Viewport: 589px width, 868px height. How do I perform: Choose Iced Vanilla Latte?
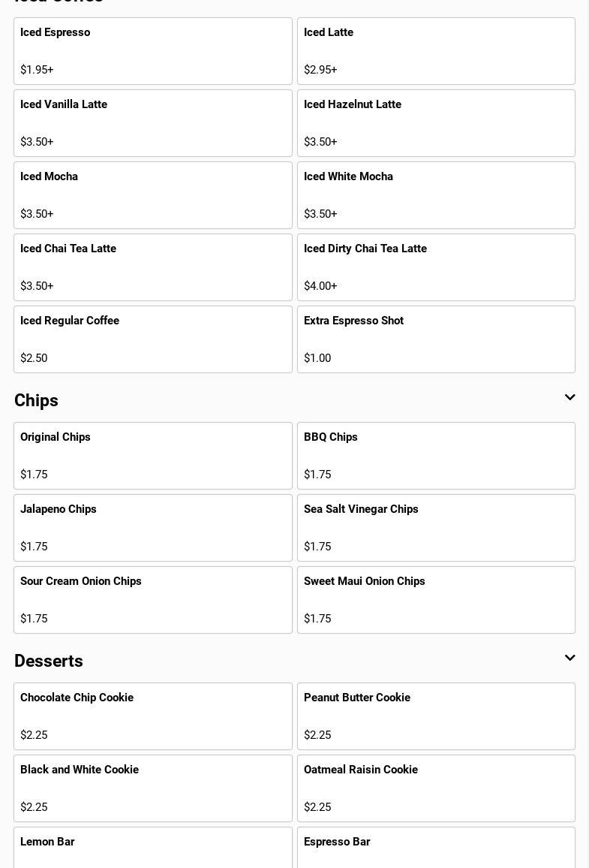click(153, 123)
